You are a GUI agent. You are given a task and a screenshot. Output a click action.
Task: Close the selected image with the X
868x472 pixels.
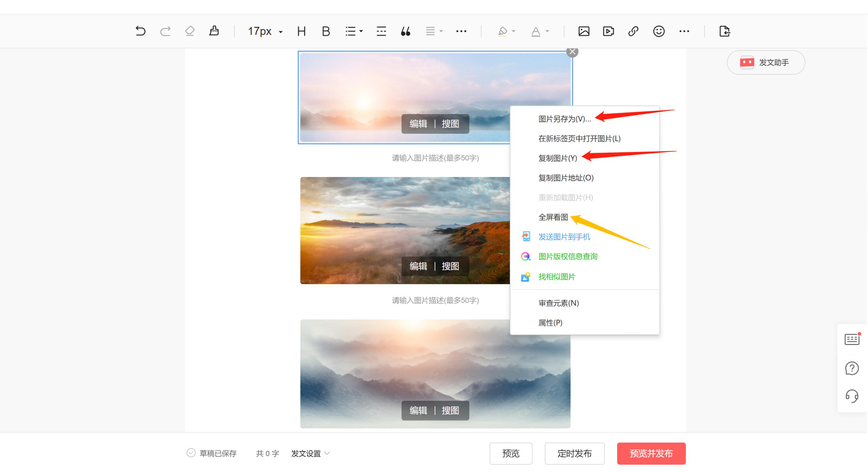pyautogui.click(x=572, y=52)
